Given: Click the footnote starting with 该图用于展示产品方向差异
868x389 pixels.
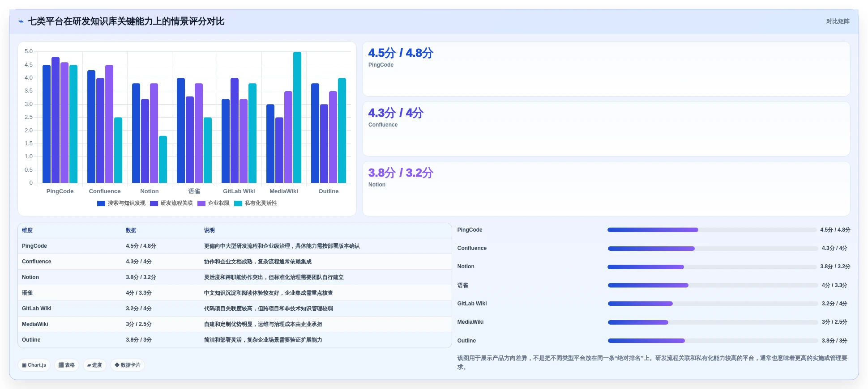Looking at the screenshot, I should (x=653, y=363).
